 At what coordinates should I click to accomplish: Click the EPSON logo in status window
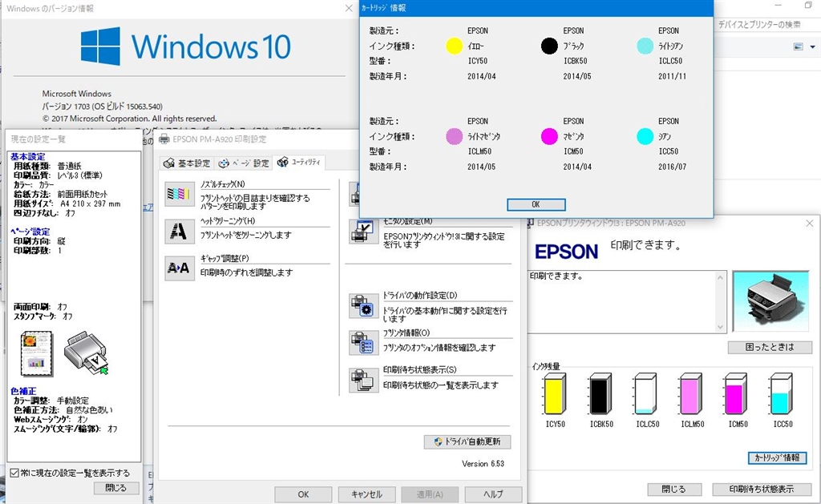[x=566, y=252]
